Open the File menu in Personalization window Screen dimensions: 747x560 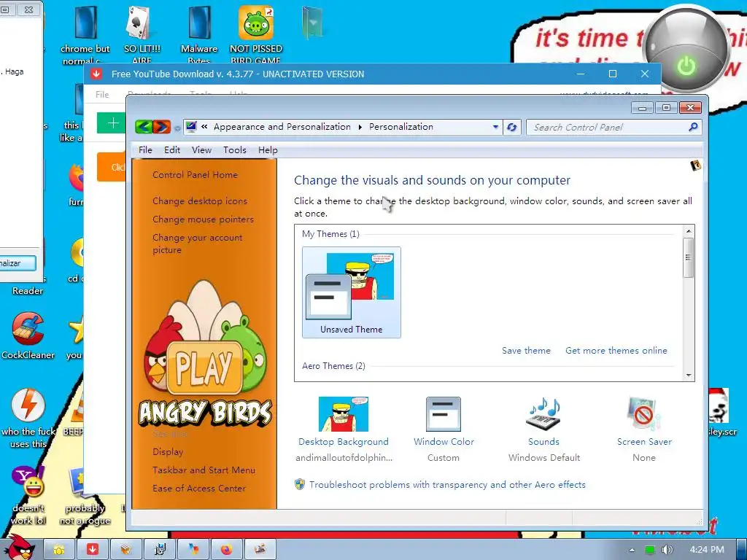tap(145, 150)
